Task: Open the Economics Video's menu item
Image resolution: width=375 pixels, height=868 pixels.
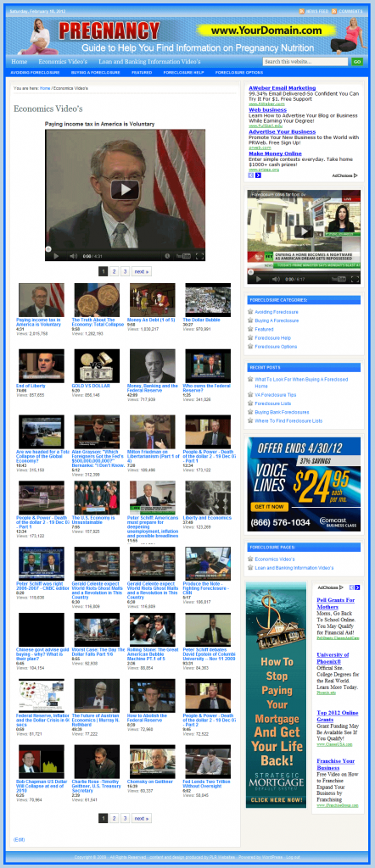Action: (x=63, y=61)
